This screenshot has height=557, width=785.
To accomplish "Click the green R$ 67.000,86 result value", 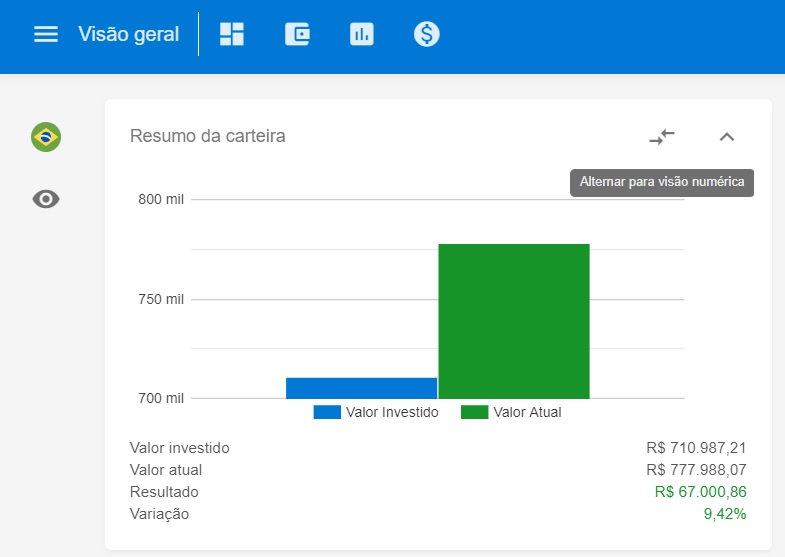I will click(700, 492).
